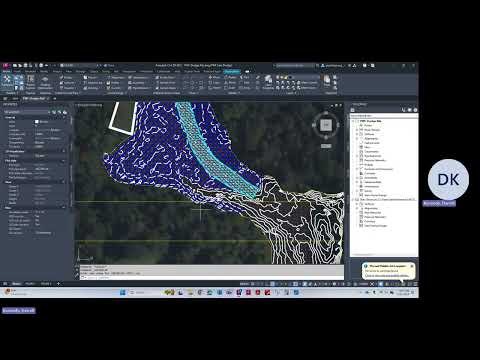Click the in-canvas view controls label

[89, 105]
